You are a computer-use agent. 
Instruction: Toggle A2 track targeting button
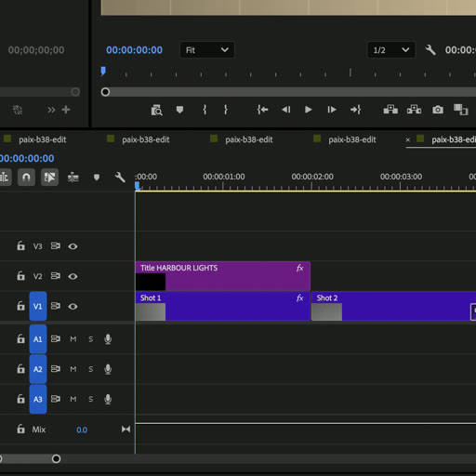tap(38, 369)
